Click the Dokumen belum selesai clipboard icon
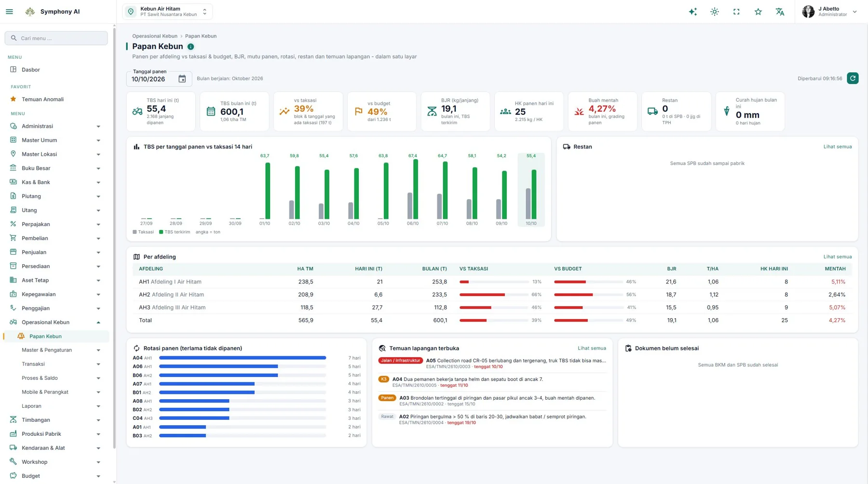 (x=628, y=348)
